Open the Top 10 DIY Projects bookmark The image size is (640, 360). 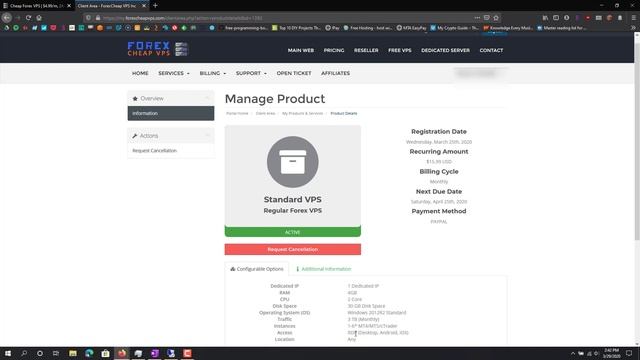(297, 28)
